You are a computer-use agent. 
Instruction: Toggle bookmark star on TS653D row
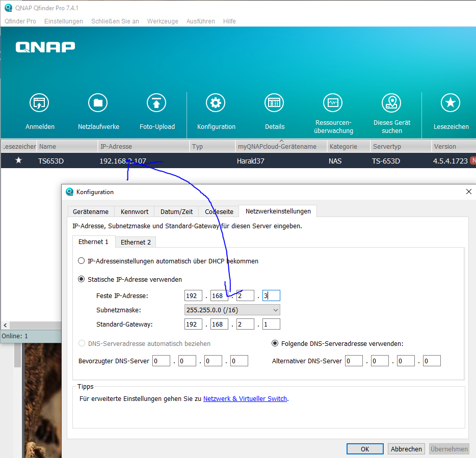(x=18, y=160)
